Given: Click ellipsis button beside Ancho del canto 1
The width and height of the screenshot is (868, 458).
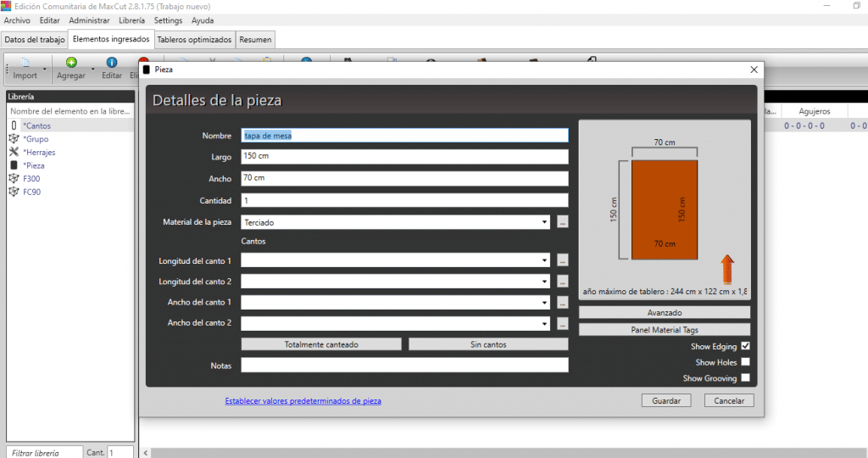Looking at the screenshot, I should coord(563,303).
